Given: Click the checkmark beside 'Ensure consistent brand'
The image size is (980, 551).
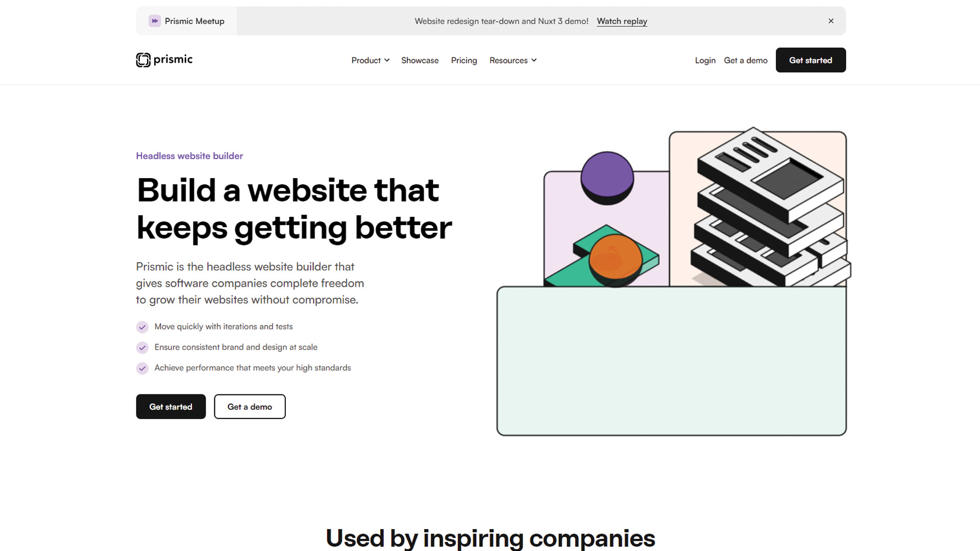Looking at the screenshot, I should click(x=142, y=347).
